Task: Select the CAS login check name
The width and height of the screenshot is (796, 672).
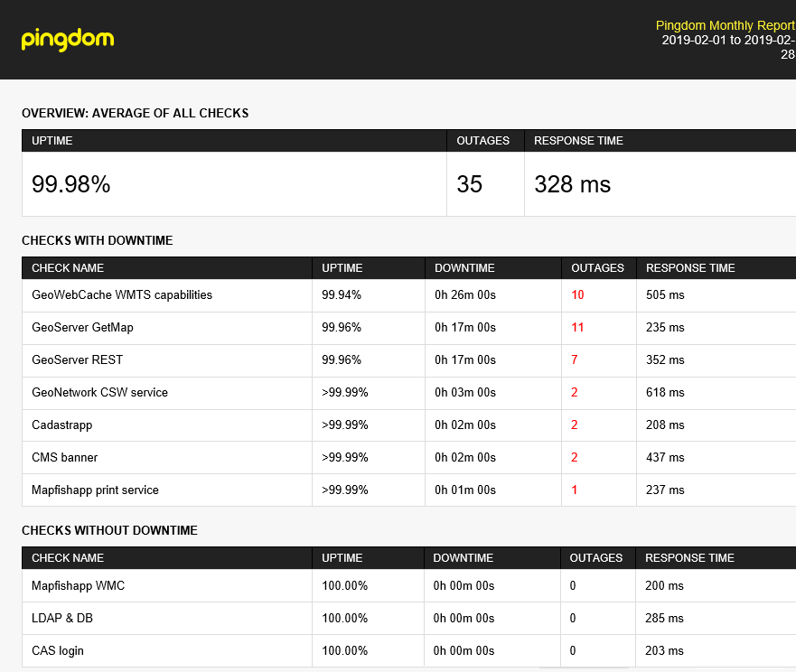Action: pyautogui.click(x=57, y=650)
